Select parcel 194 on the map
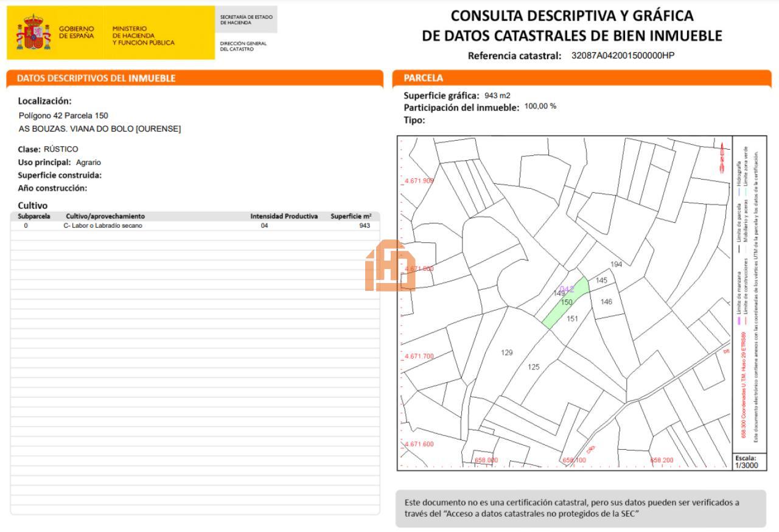This screenshot has width=779, height=532. 617,264
